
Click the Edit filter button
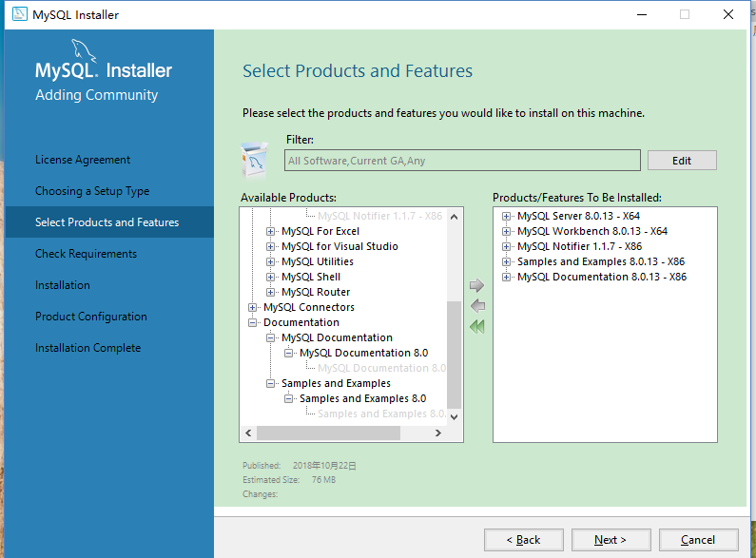(682, 161)
